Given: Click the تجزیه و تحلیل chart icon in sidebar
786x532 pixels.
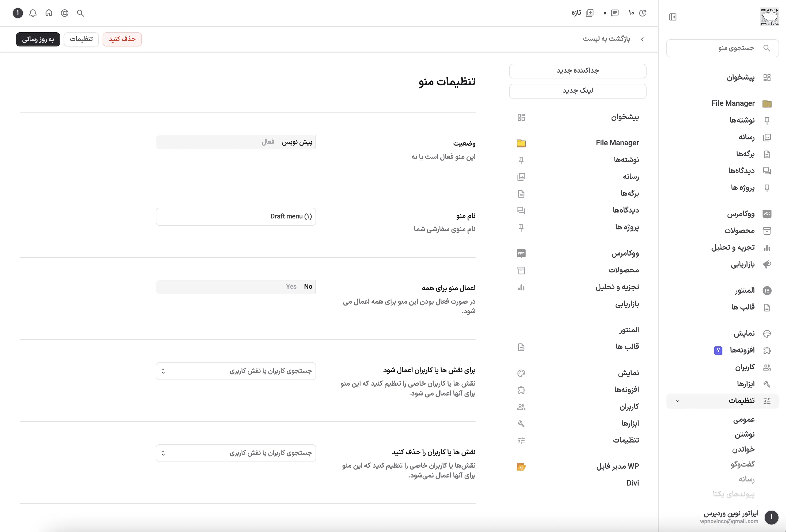Looking at the screenshot, I should 767,248.
